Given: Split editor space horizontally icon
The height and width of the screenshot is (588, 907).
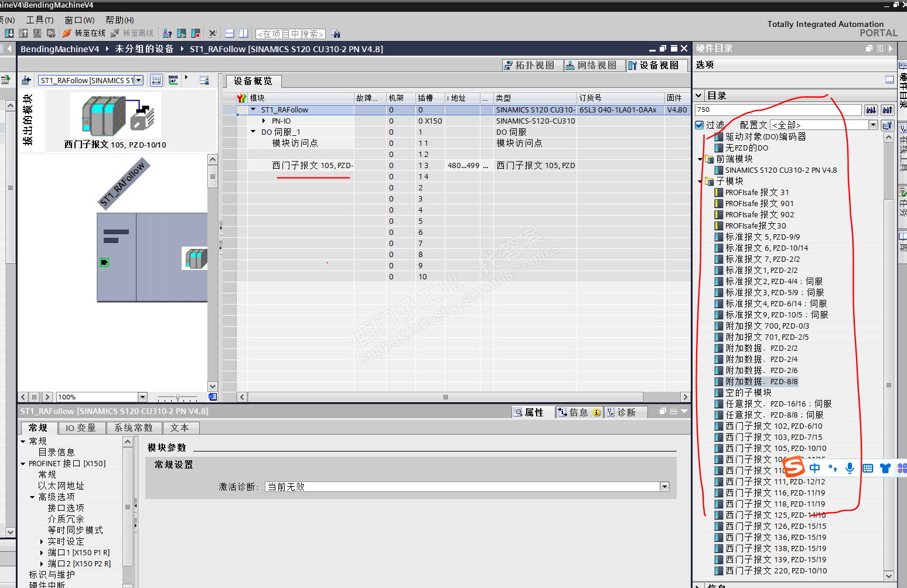Looking at the screenshot, I should point(230,33).
